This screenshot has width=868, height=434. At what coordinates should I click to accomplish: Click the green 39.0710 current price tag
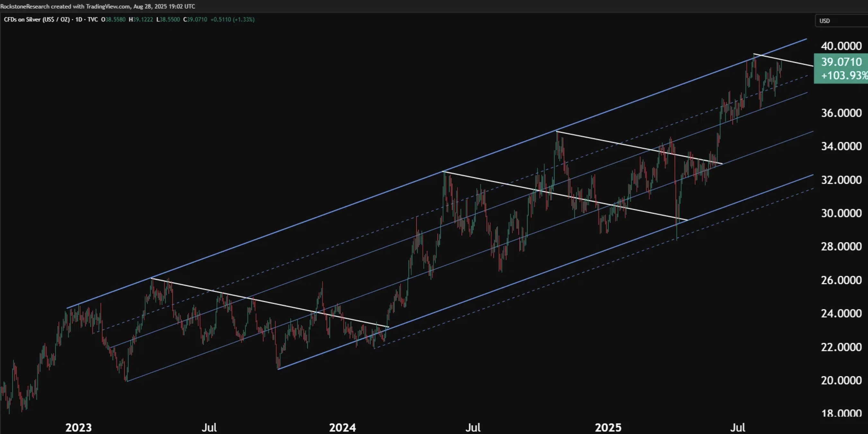[x=841, y=62]
